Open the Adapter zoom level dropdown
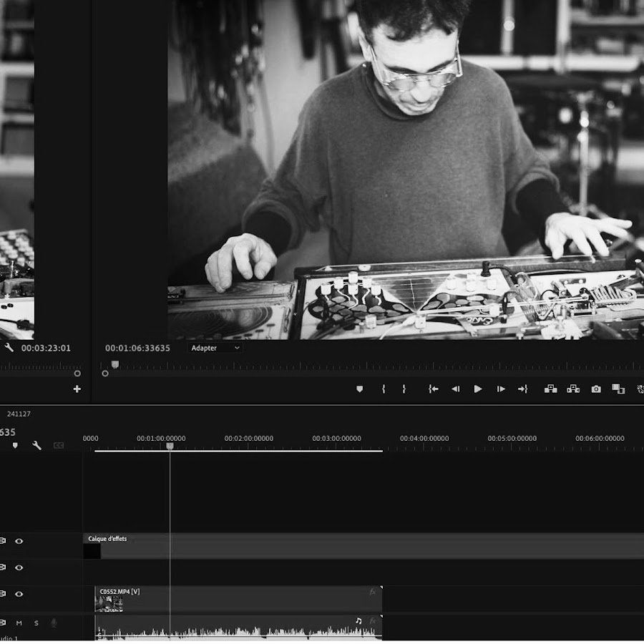Viewport: 644px width, 644px height. click(215, 348)
